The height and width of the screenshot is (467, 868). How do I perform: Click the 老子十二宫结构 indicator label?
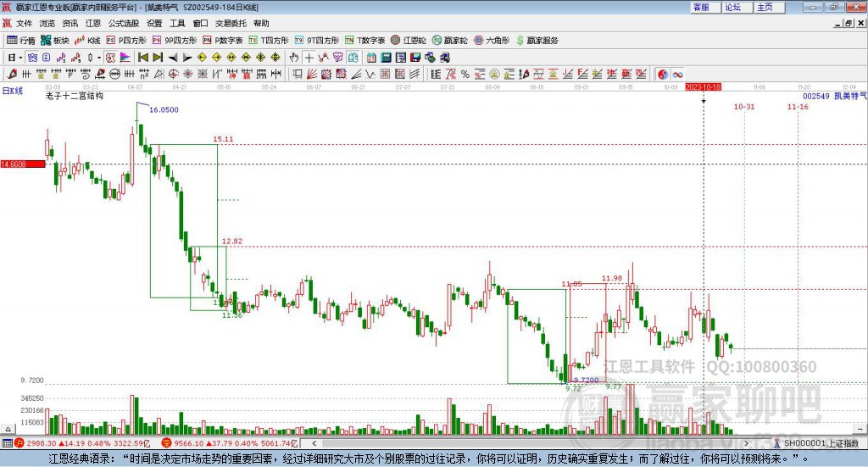(75, 97)
